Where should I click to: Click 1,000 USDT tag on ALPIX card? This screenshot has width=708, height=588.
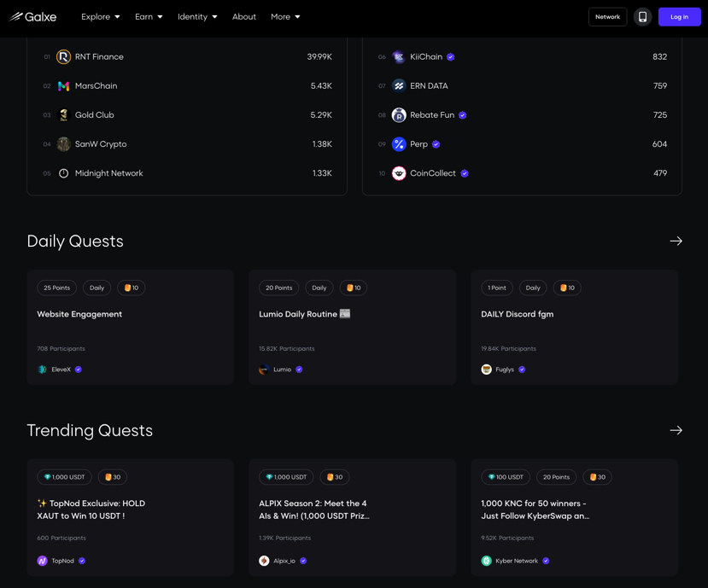pyautogui.click(x=286, y=477)
